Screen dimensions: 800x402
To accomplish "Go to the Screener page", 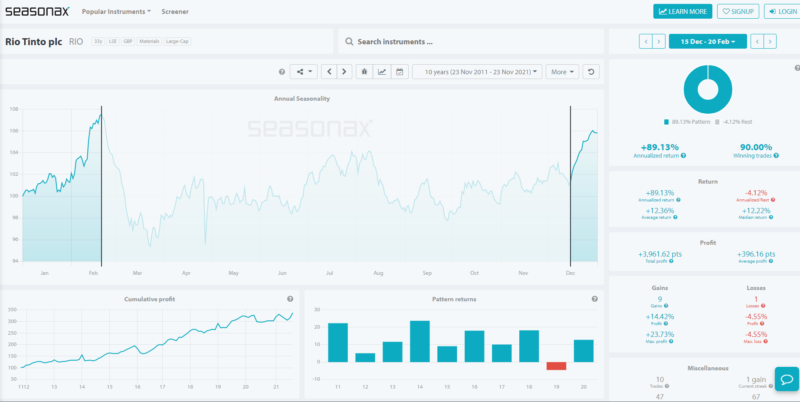I will click(x=176, y=11).
